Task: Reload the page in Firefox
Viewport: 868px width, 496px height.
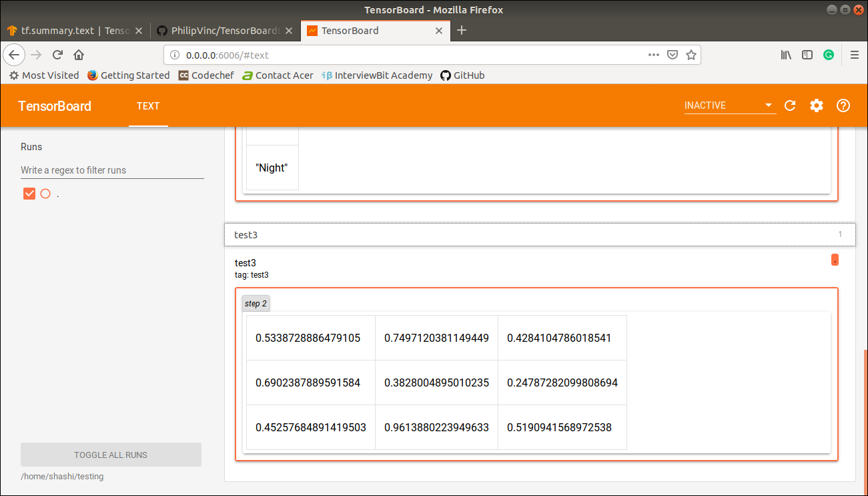Action: coord(58,55)
